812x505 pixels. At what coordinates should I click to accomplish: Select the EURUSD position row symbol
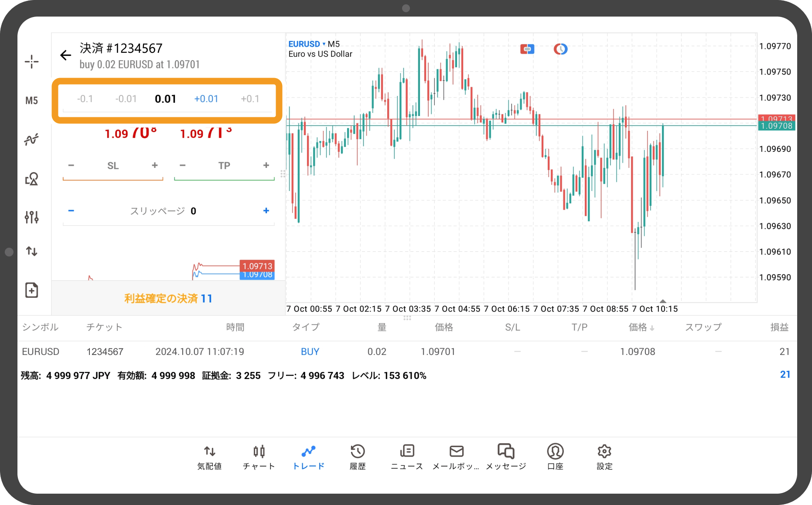pyautogui.click(x=41, y=351)
